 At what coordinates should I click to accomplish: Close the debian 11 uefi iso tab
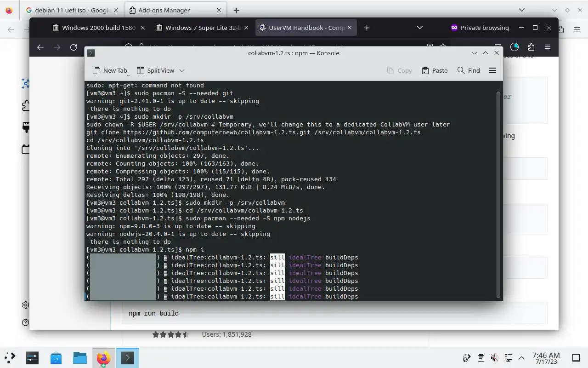115,10
